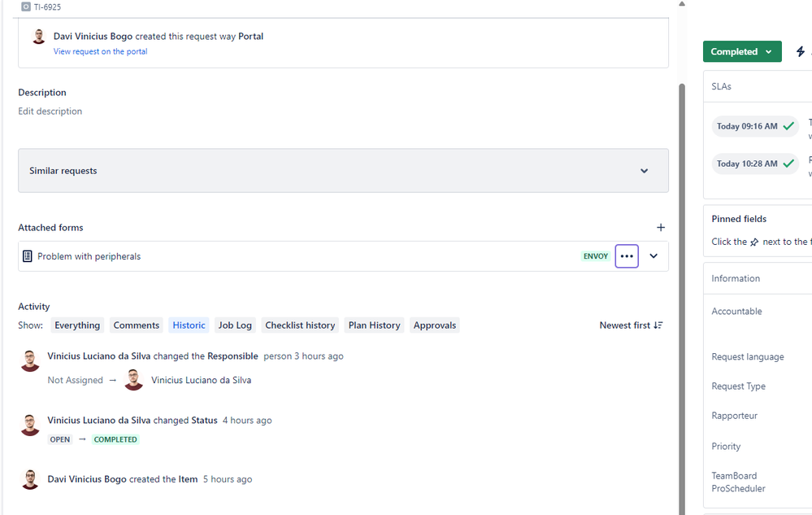Click the avatar beside the Status change entry
The height and width of the screenshot is (515, 812).
(x=30, y=425)
